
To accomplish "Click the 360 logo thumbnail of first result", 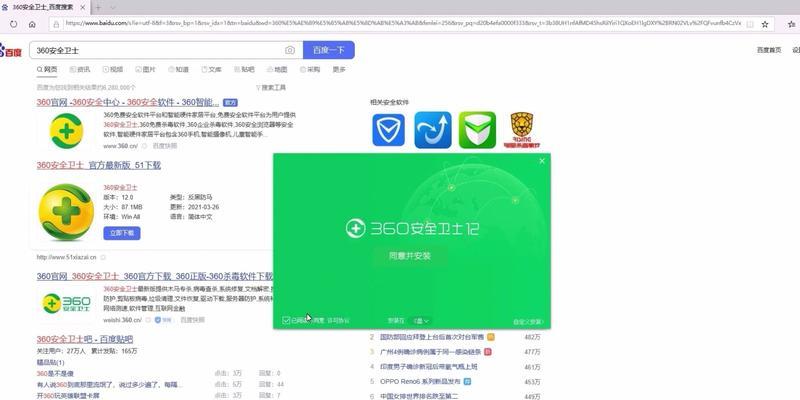I will (66, 131).
